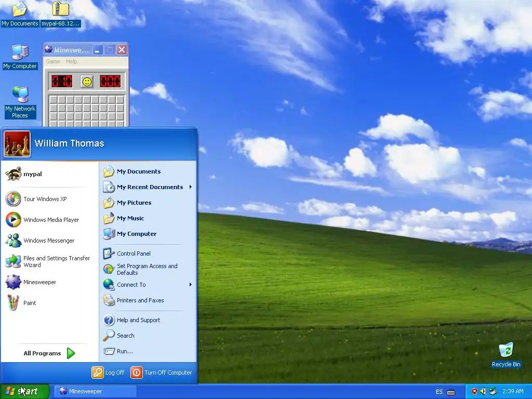Minimize the Minesweeper window

[x=97, y=50]
